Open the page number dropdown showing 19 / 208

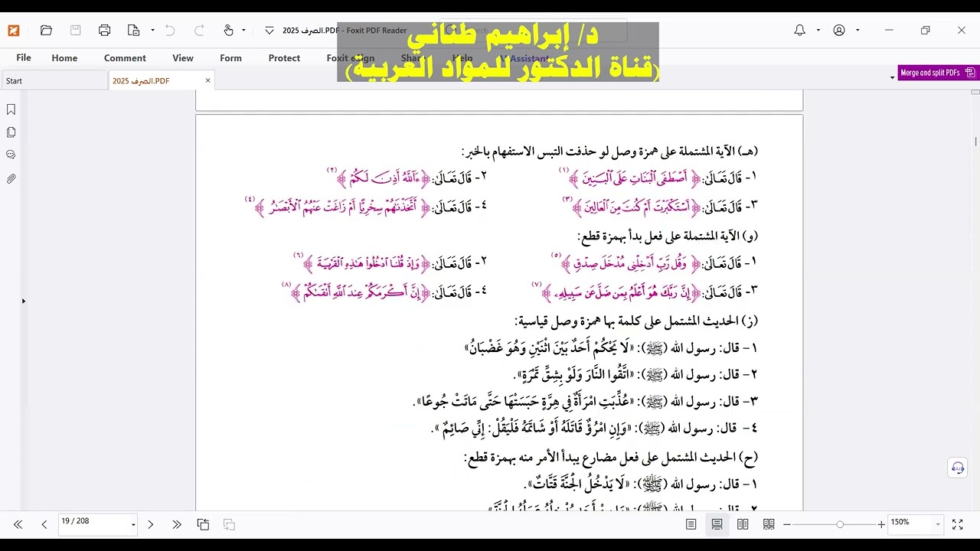click(x=133, y=525)
